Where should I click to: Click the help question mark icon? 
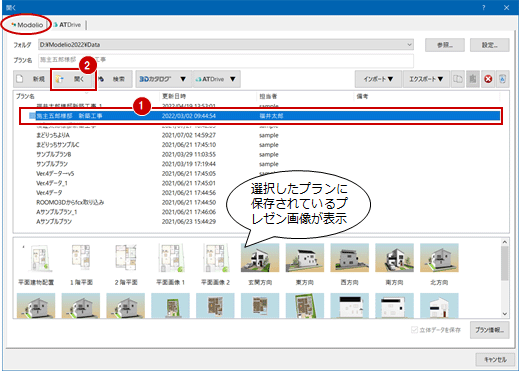tap(484, 7)
